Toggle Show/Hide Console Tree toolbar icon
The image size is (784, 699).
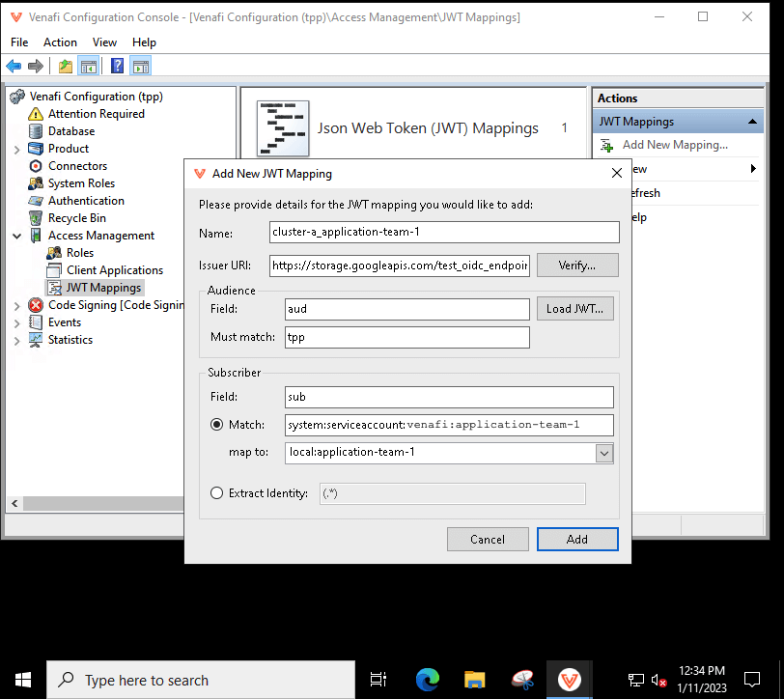point(89,66)
